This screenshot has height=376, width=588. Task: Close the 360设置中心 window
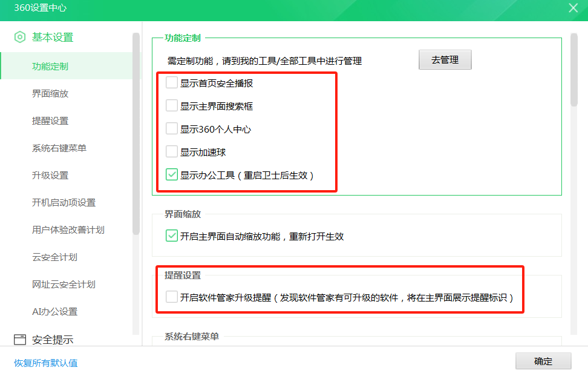tap(573, 8)
